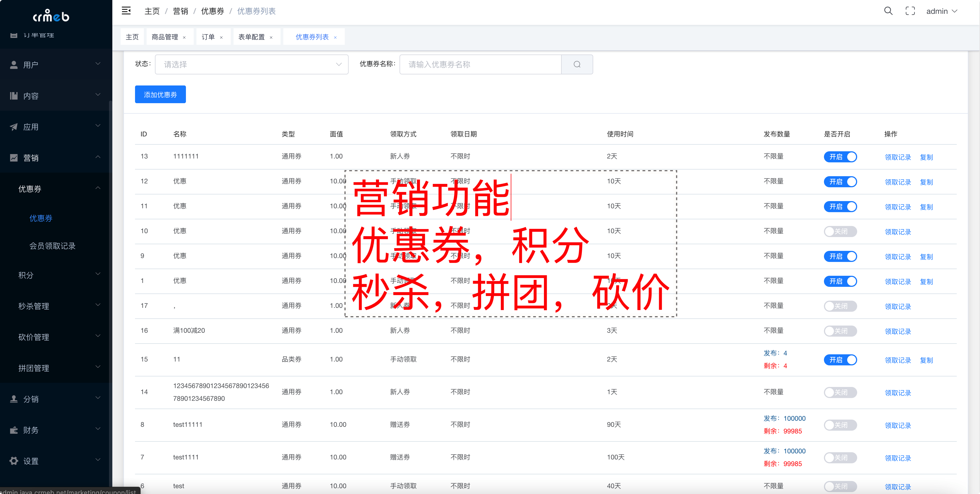The image size is (980, 494).
Task: Open the 状态 select dropdown
Action: click(252, 64)
